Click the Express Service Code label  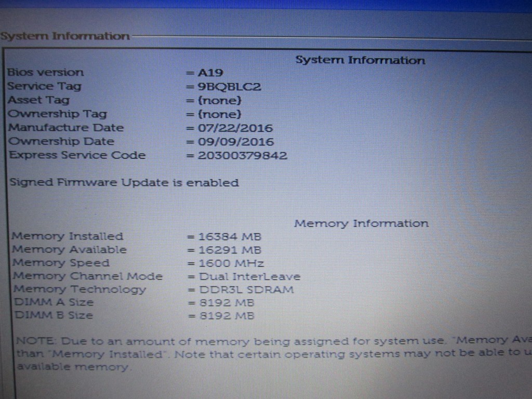[x=77, y=155]
